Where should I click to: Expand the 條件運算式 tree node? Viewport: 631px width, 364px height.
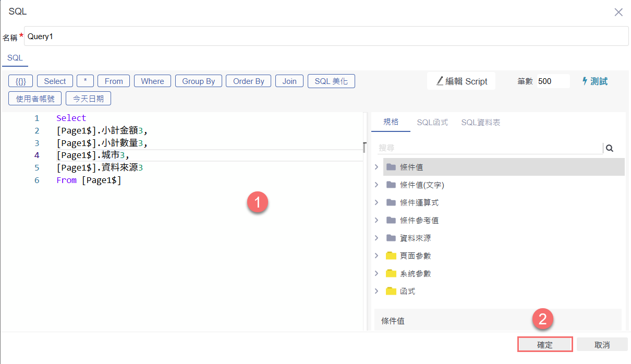click(x=377, y=203)
